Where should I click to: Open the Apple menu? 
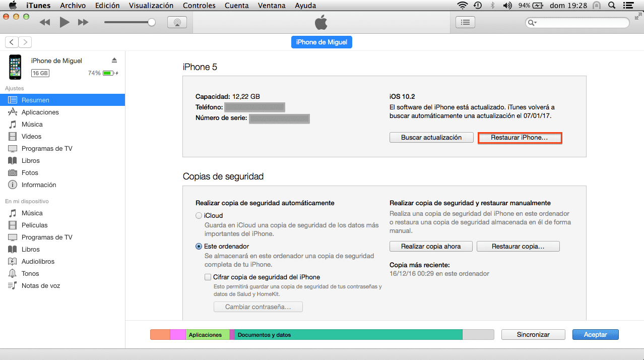(x=13, y=6)
